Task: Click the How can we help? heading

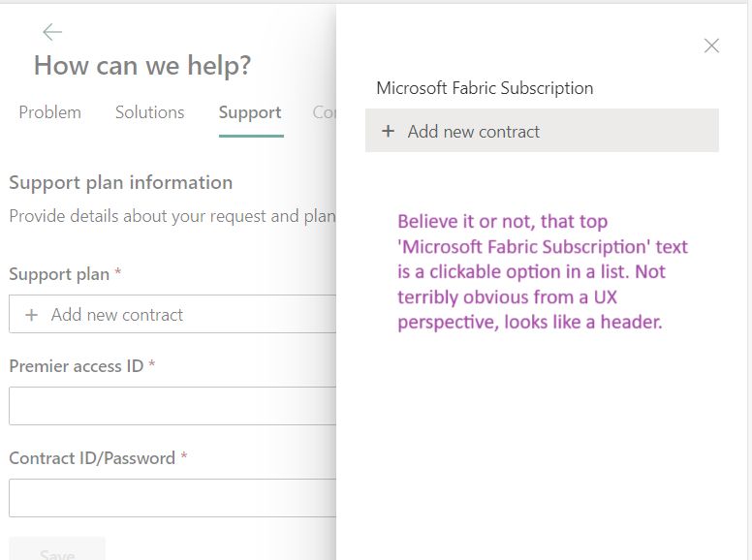Action: click(x=142, y=65)
